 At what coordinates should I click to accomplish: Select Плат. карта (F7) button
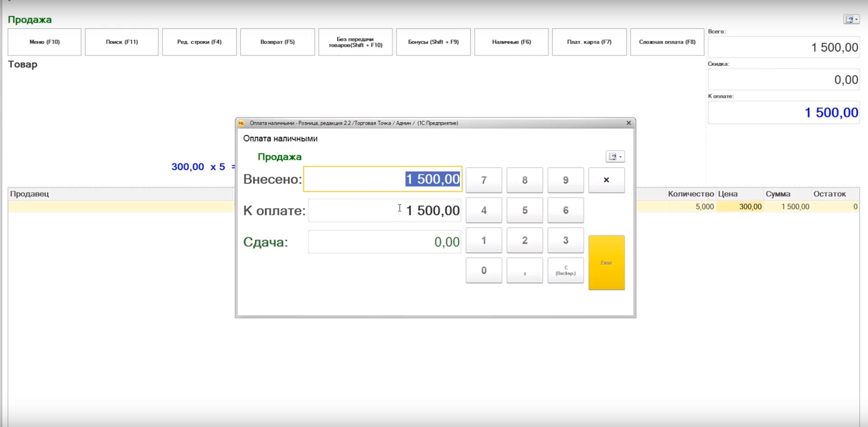589,42
